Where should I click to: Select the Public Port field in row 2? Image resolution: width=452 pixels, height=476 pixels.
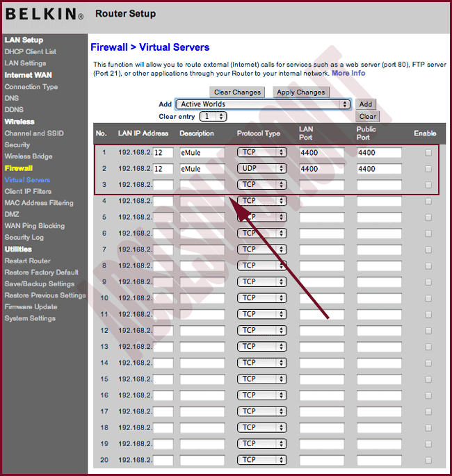[379, 169]
